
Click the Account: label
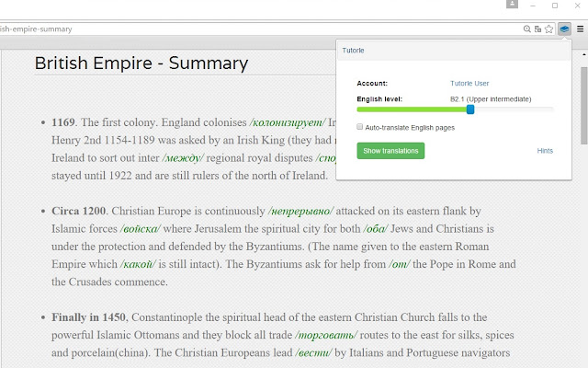click(x=372, y=84)
